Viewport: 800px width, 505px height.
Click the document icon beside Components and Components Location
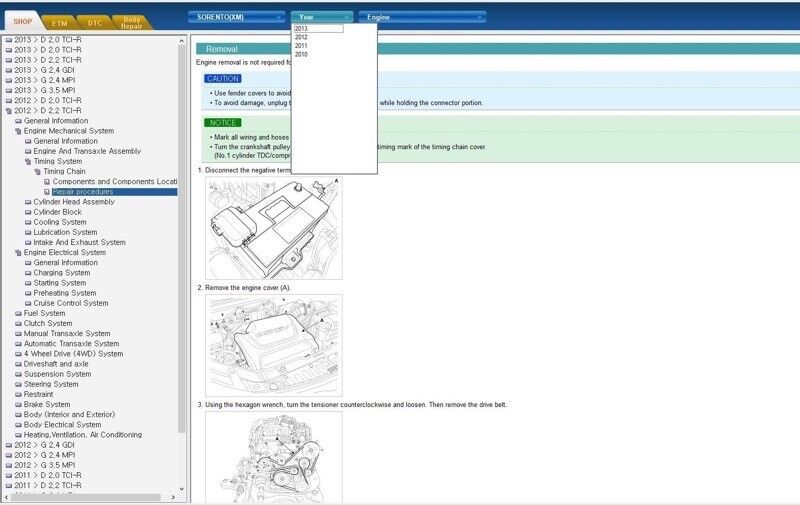click(x=47, y=182)
